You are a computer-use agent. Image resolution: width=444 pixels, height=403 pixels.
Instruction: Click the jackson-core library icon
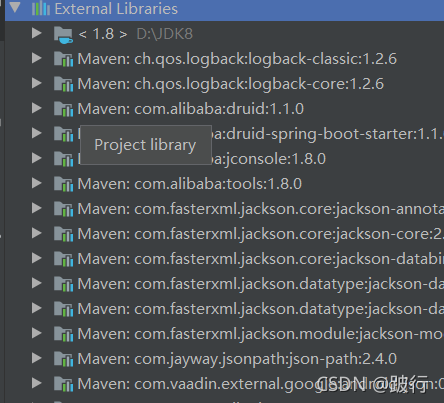pos(63,234)
